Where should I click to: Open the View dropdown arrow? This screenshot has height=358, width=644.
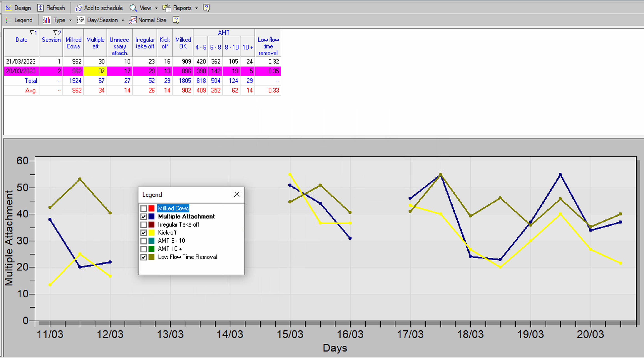(156, 8)
